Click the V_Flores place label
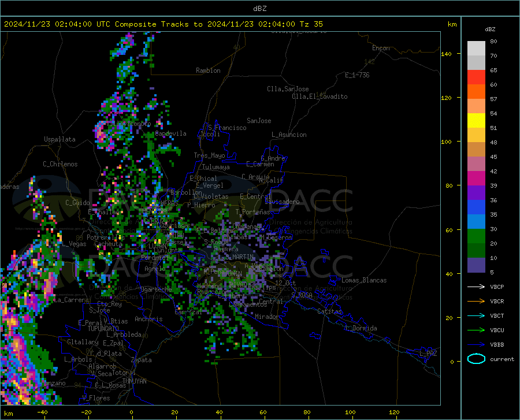The width and height of the screenshot is (520, 420). (x=96, y=398)
